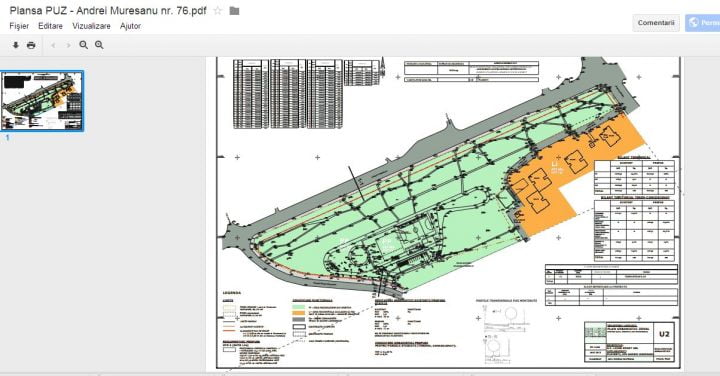Image resolution: width=720 pixels, height=376 pixels.
Task: Open the Ajutor menu
Action: point(130,26)
